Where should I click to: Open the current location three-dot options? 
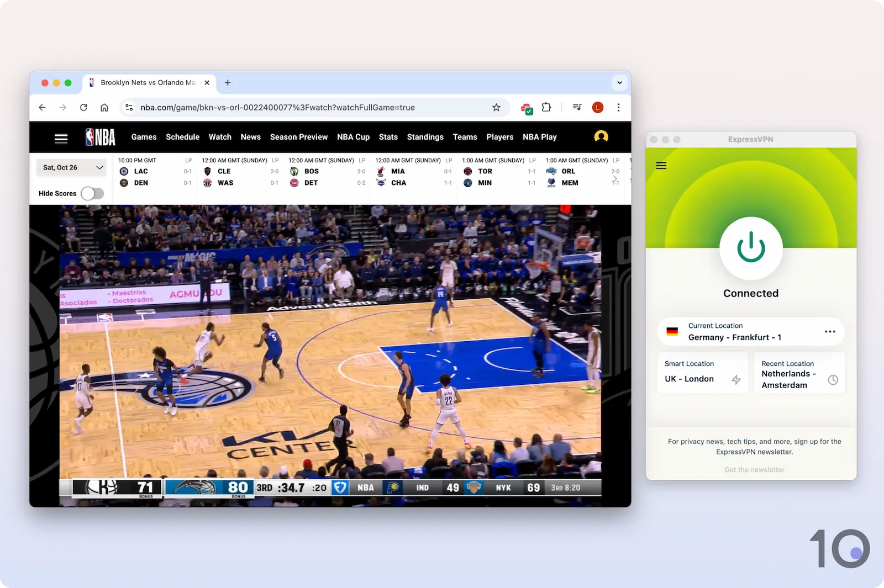coord(830,331)
